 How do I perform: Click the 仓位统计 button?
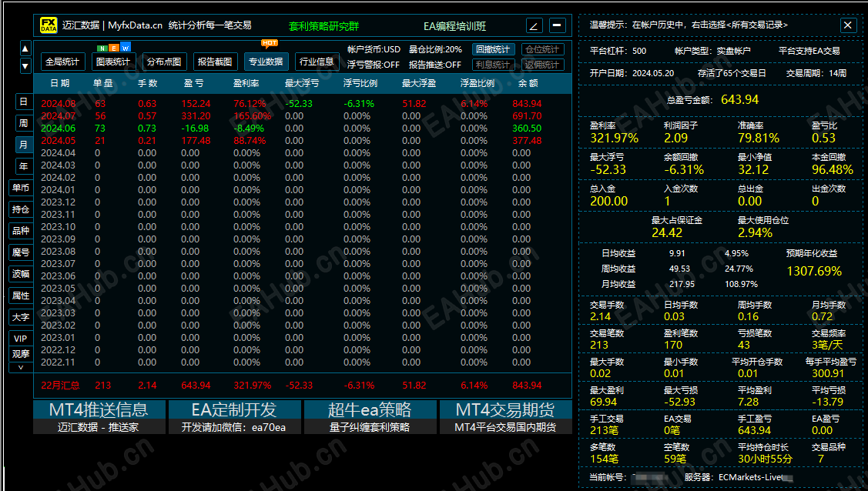[542, 49]
